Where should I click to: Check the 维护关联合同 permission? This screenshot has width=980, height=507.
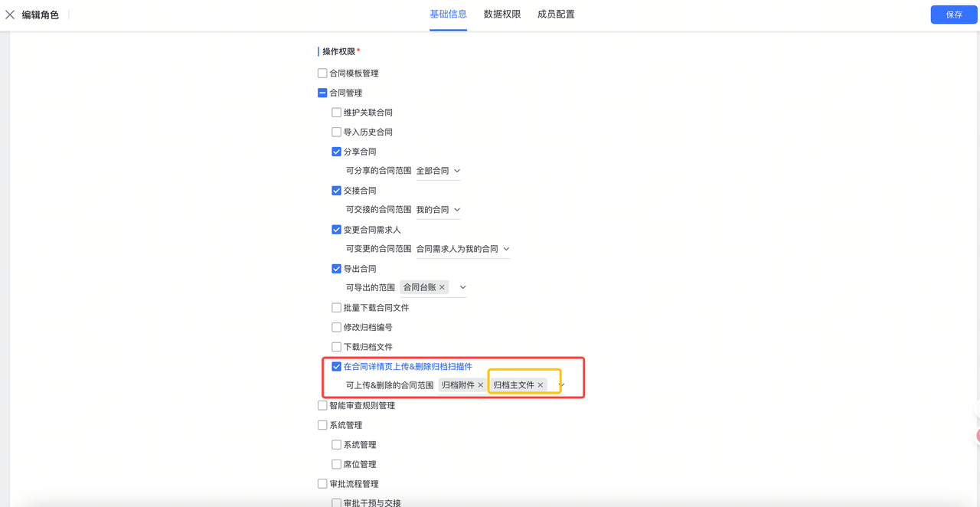[336, 112]
